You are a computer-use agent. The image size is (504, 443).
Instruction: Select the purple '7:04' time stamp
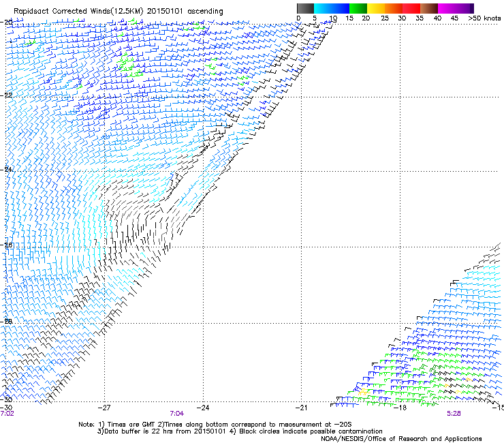(177, 414)
